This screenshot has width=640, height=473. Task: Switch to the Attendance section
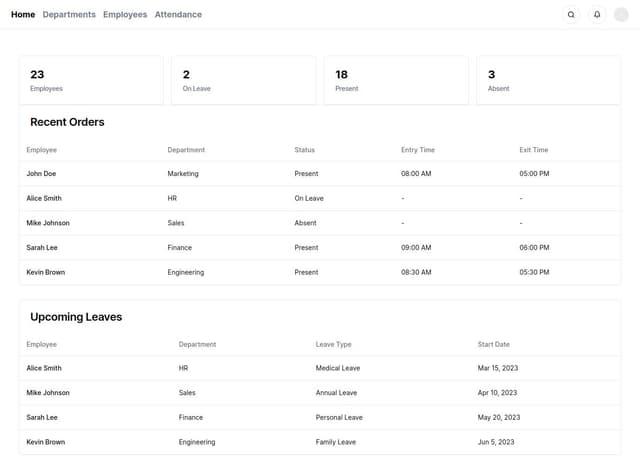coord(178,15)
